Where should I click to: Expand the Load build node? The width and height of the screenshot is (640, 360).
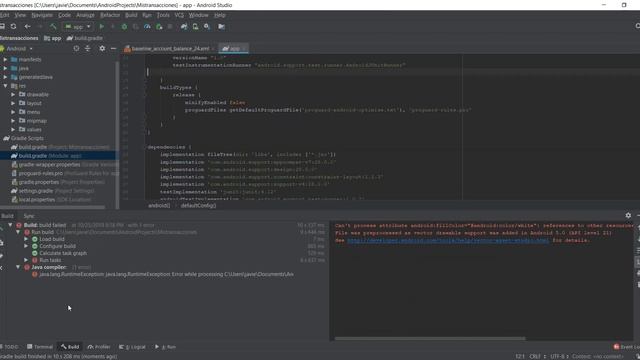click(x=26, y=239)
